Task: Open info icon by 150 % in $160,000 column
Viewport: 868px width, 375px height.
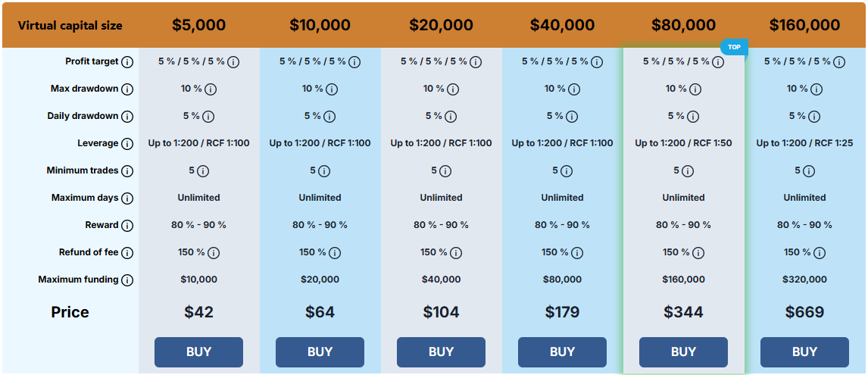Action: (x=820, y=253)
